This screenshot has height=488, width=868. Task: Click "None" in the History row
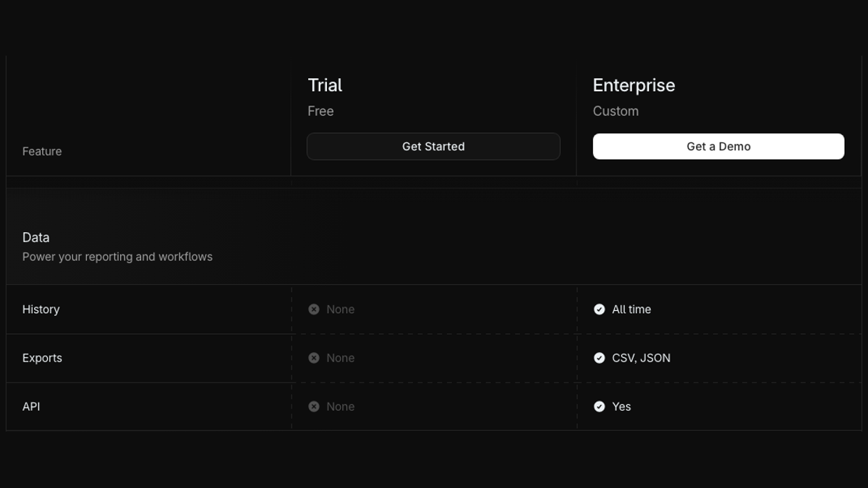point(340,309)
